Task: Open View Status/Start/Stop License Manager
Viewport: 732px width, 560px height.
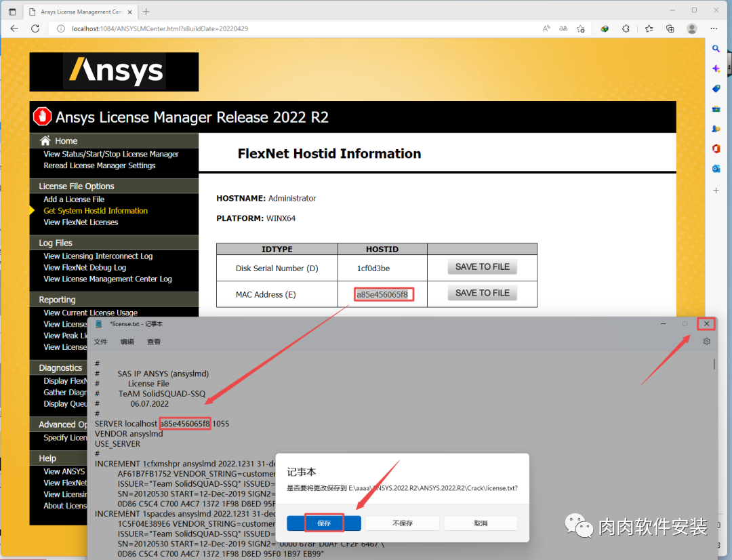Action: click(x=111, y=154)
